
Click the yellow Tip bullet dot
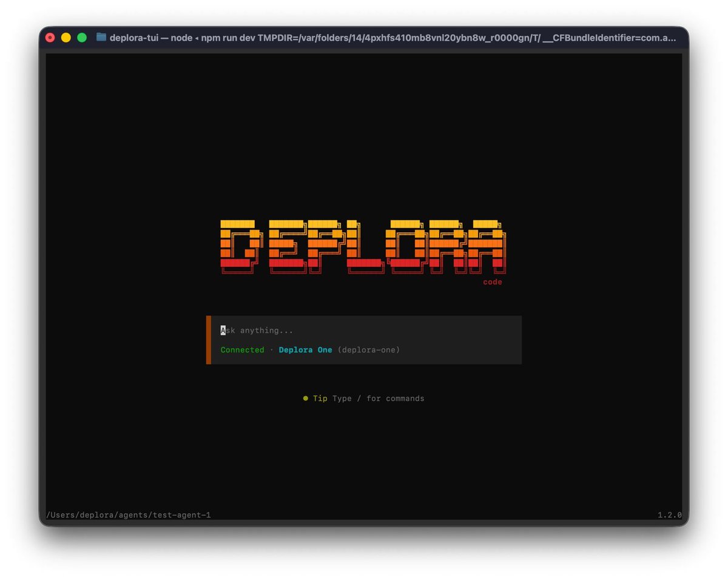coord(306,398)
